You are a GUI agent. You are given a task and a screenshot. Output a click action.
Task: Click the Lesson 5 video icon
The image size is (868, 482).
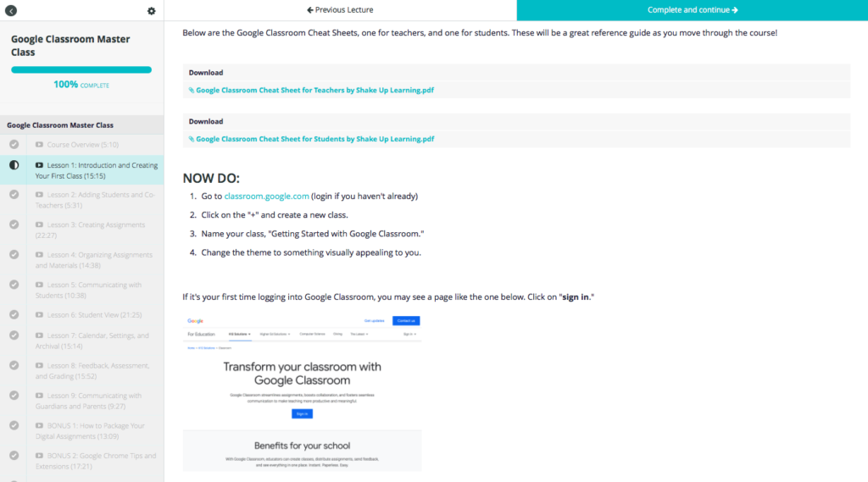point(39,285)
